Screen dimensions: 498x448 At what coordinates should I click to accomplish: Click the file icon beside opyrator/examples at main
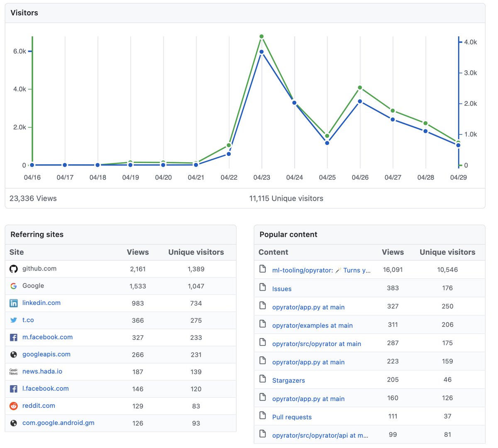263,324
